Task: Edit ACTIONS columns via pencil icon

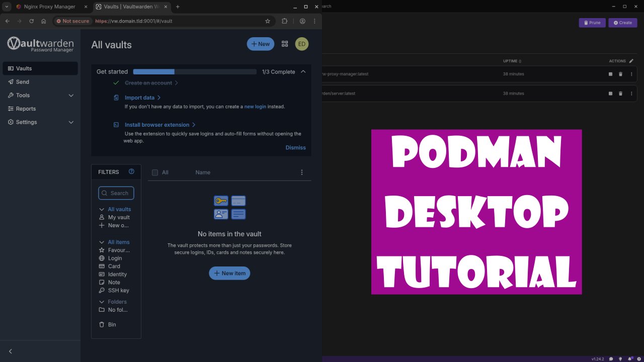Action: [631, 61]
